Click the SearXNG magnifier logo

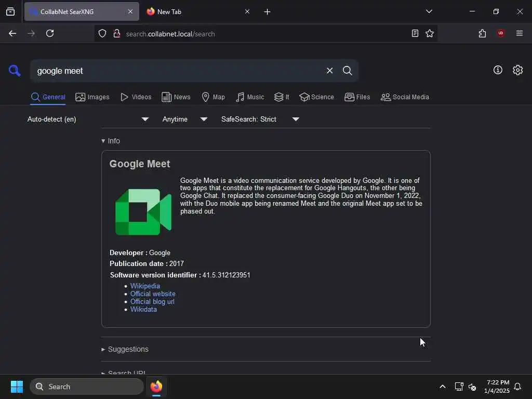click(x=15, y=71)
